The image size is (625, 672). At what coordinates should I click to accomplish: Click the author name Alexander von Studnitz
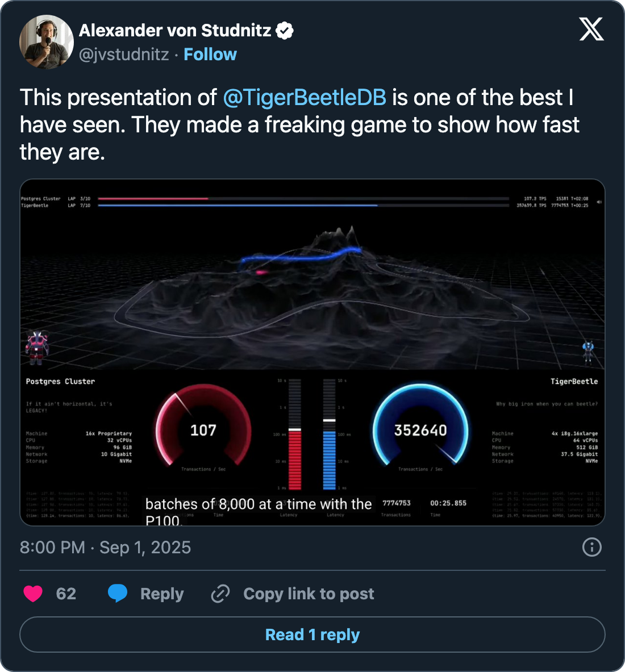point(175,30)
